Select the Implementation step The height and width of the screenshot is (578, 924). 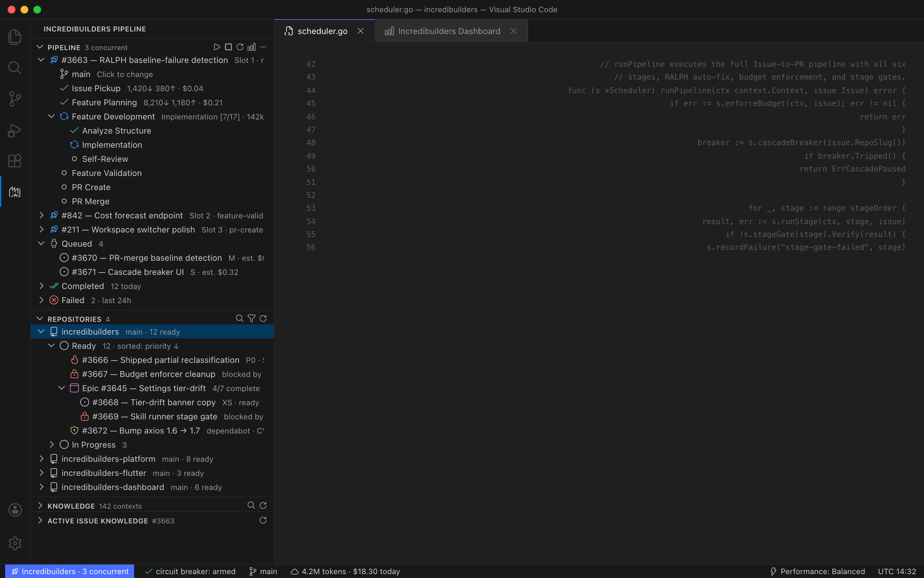(152, 145)
